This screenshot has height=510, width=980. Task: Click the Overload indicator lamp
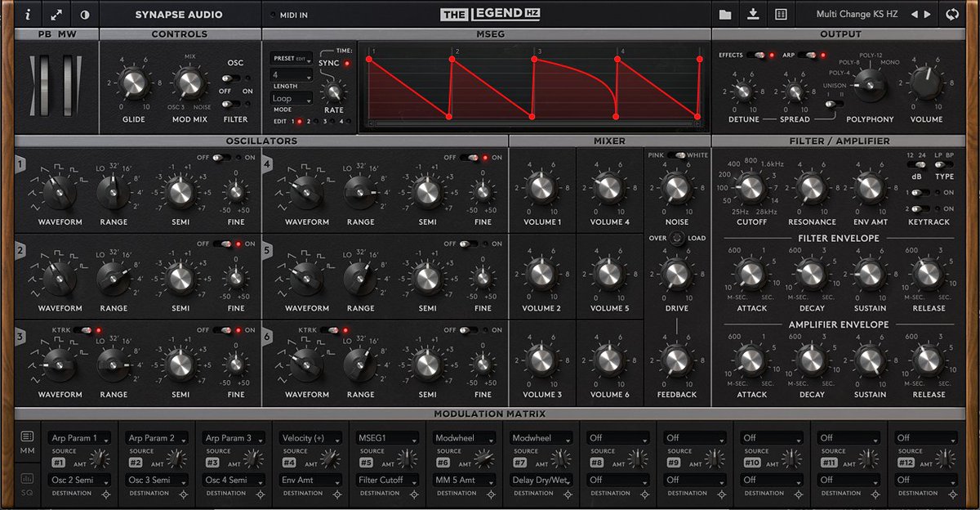[677, 238]
